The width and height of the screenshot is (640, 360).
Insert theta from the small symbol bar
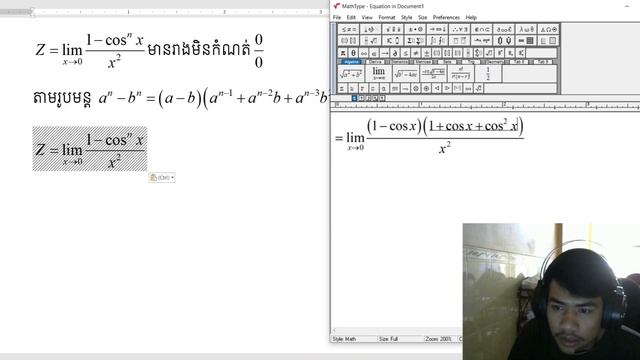(x=353, y=53)
